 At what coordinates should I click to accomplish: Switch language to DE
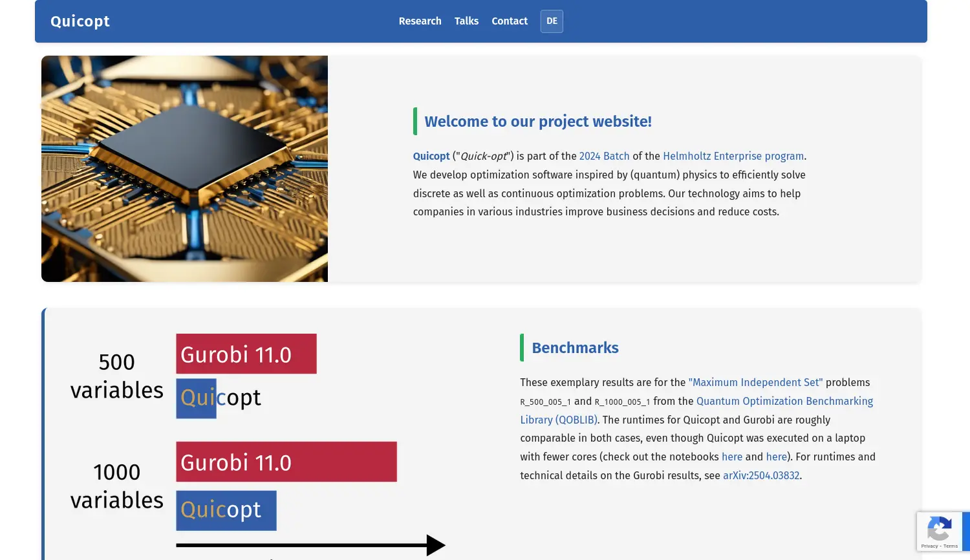click(552, 21)
